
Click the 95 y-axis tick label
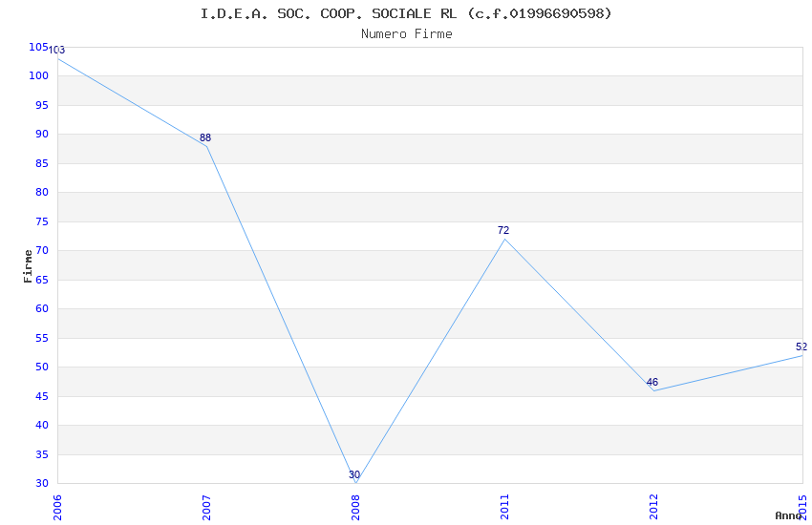[42, 105]
